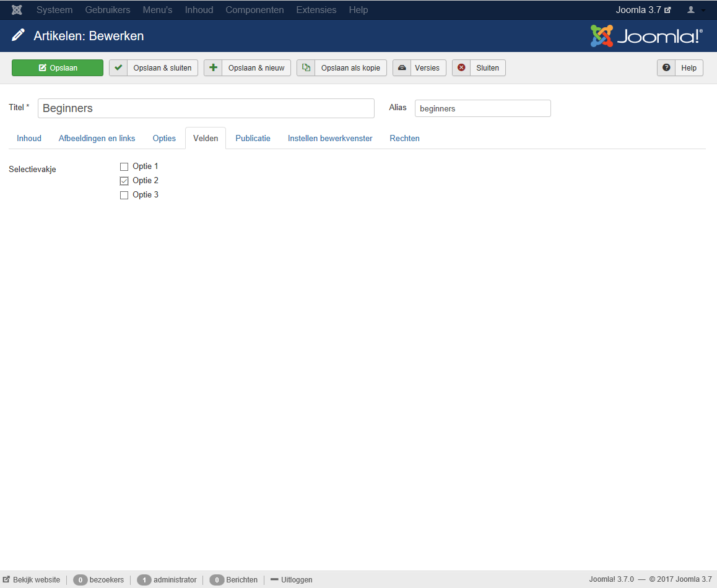Click the footer text Joomla! 3.7.0
Viewport: 717px width, 588px height.
[611, 579]
